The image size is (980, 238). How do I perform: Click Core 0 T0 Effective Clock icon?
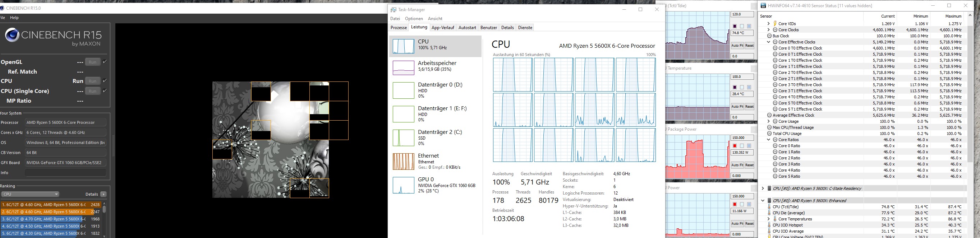pos(775,48)
